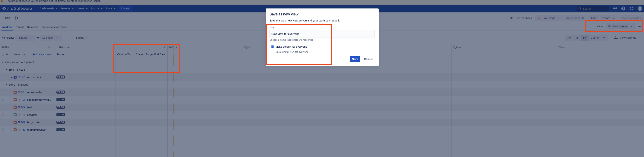Select the checkbox for FFF-7
Viewport: 644px width, 157px height.
pos(3,77)
